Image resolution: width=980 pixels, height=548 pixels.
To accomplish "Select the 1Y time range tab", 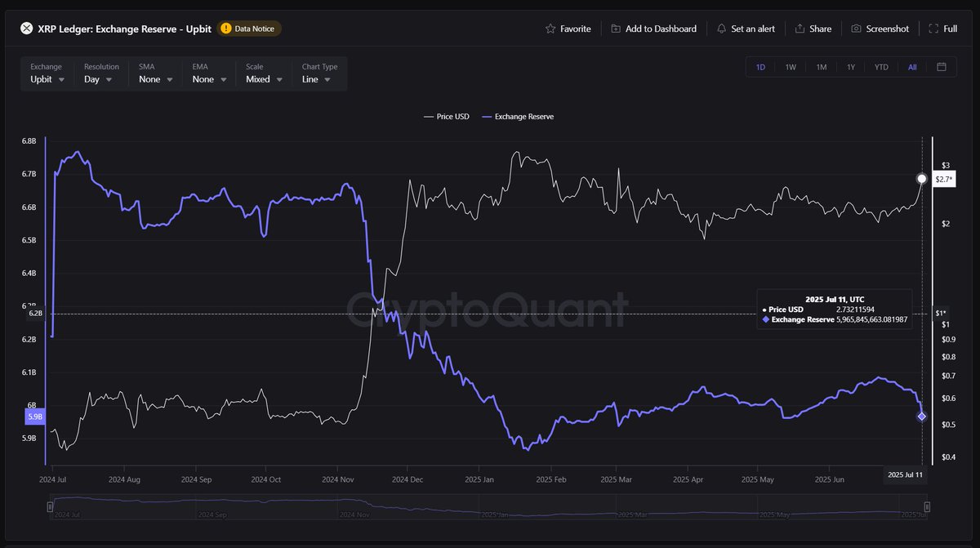I will coord(851,67).
